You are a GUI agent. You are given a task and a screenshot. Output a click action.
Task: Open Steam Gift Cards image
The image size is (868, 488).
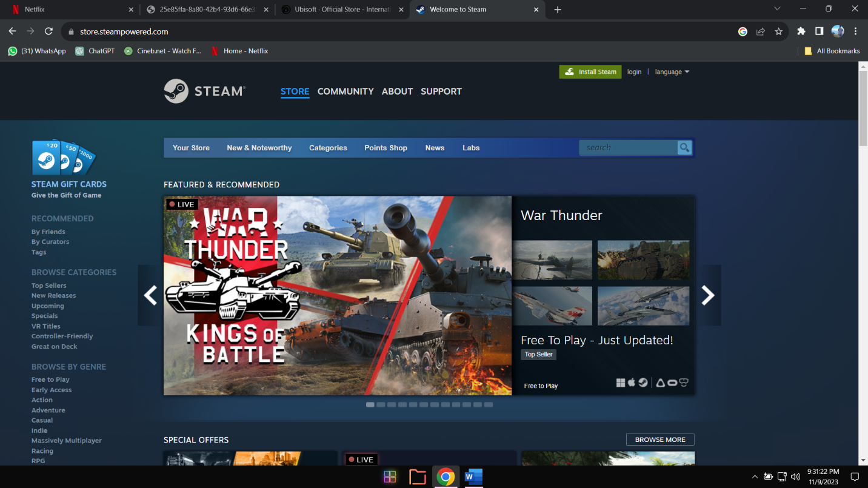(63, 158)
